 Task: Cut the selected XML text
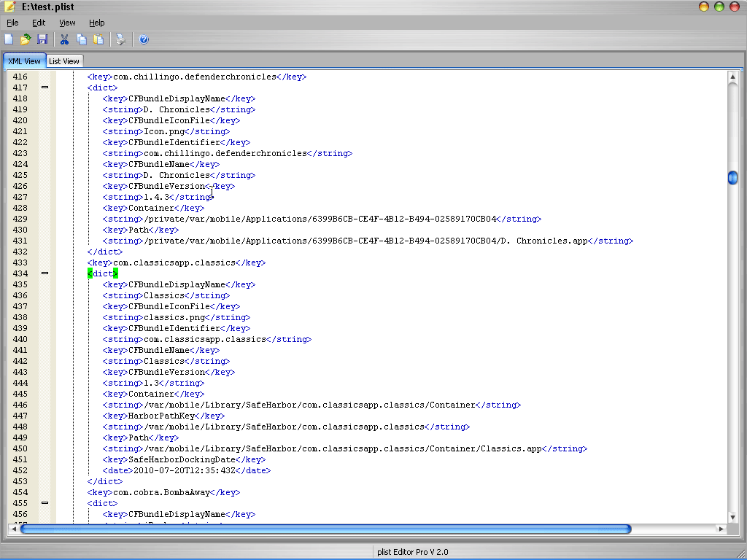tap(64, 39)
